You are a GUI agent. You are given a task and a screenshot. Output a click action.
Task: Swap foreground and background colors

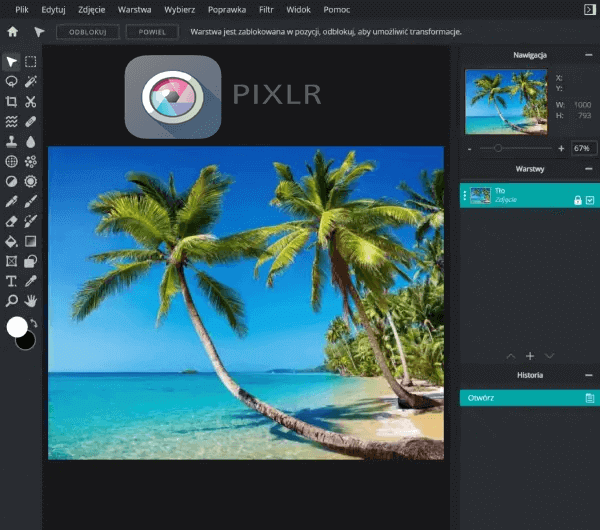(34, 324)
